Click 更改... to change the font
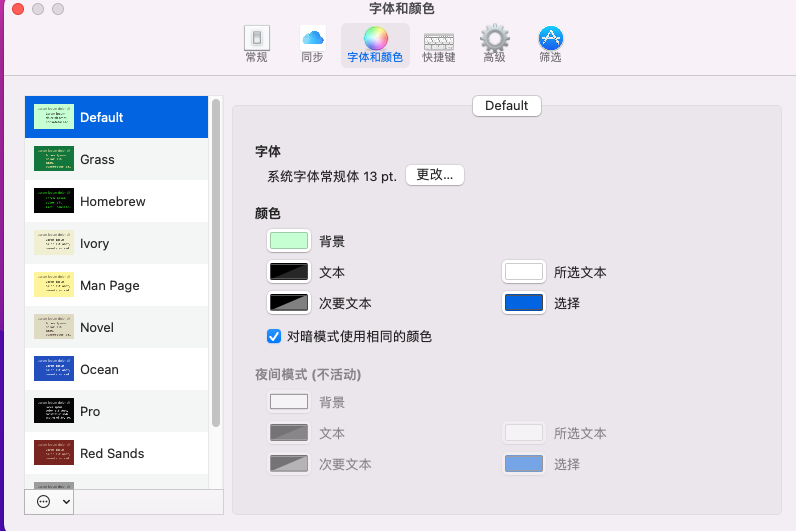Viewport: 796px width, 531px height. pos(435,175)
